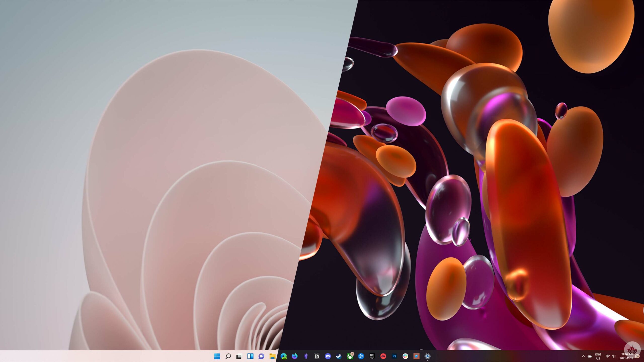Launch Notion from the taskbar
Viewport: 644px width, 362px height.
(317, 356)
